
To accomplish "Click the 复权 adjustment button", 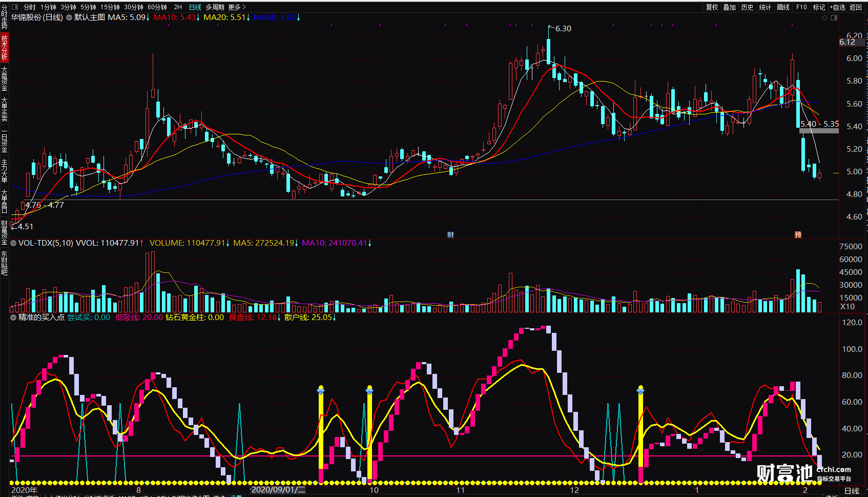I will (x=712, y=7).
